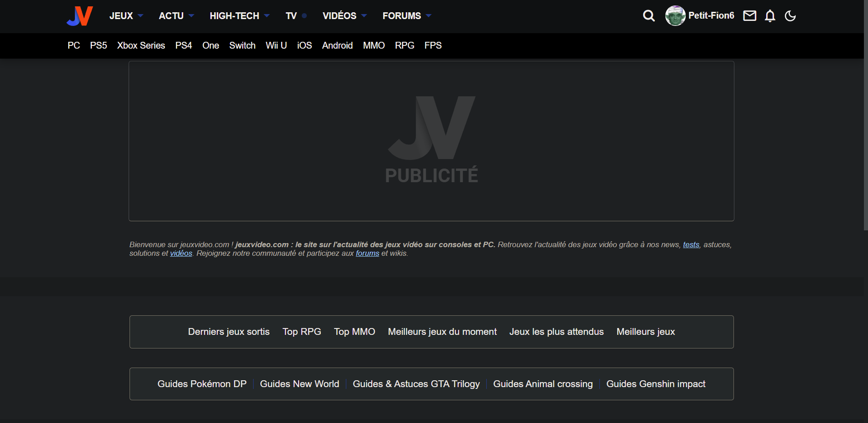This screenshot has width=868, height=423.
Task: Open the search magnifier icon
Action: pos(649,16)
